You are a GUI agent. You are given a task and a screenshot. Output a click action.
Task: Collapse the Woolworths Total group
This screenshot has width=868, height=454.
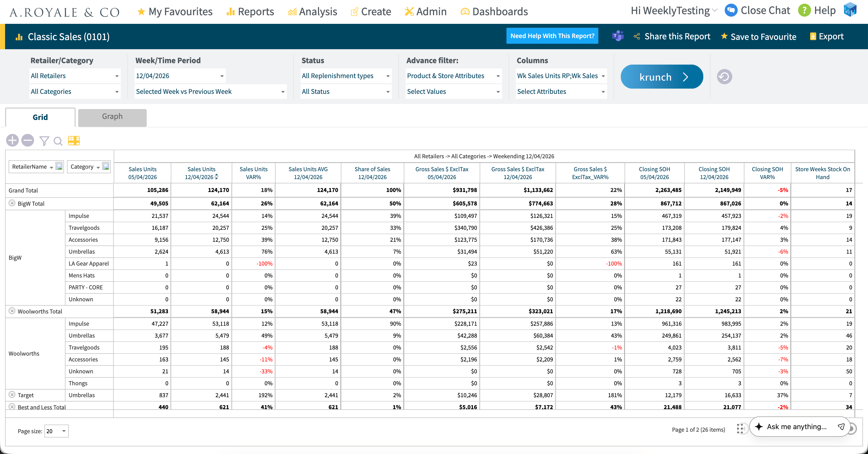(12, 311)
